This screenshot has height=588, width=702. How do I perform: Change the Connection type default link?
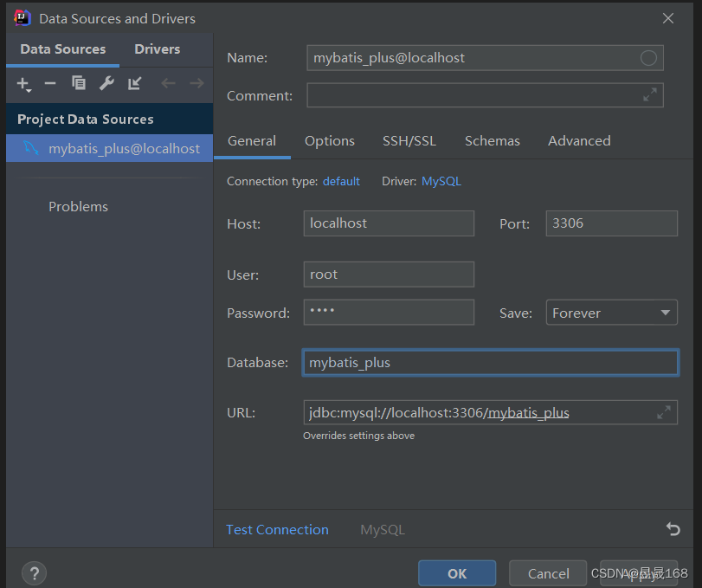point(341,181)
